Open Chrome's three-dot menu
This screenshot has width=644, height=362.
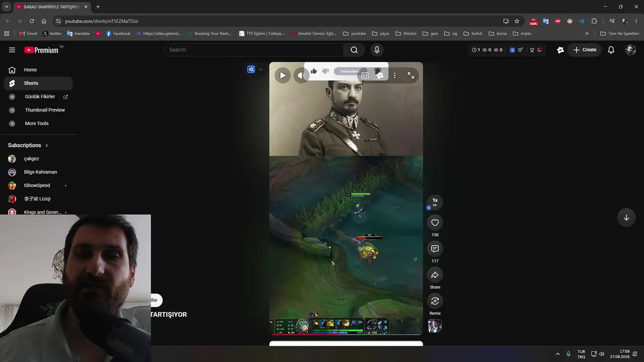click(636, 21)
